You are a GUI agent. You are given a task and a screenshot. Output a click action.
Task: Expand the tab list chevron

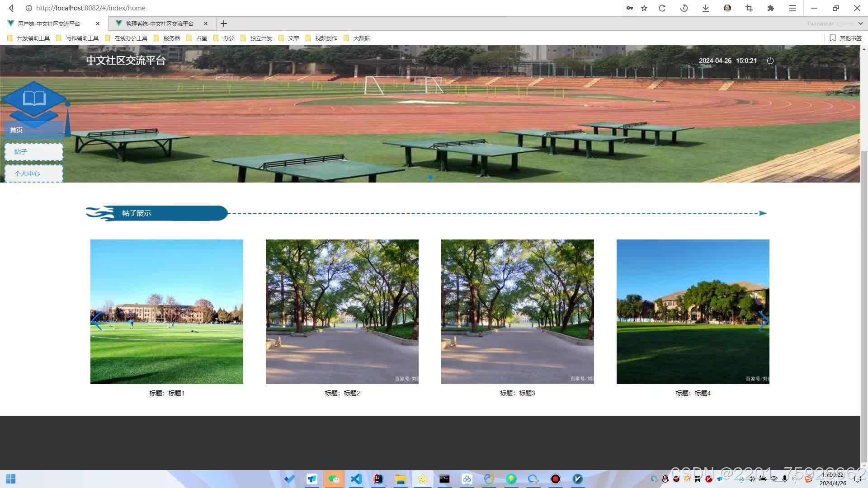tap(860, 23)
